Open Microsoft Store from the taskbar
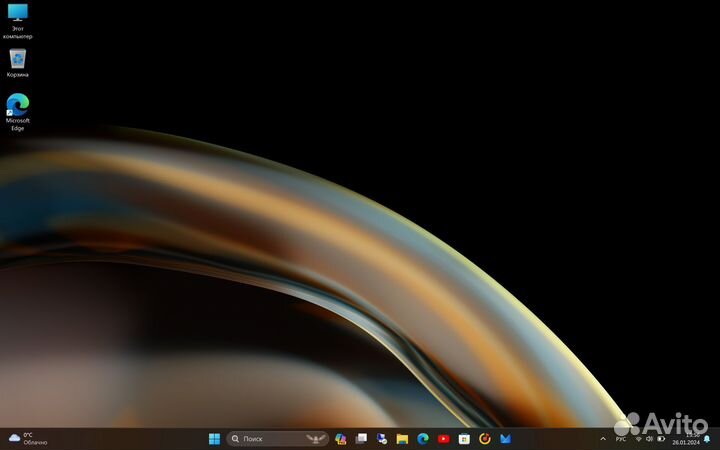 [464, 438]
